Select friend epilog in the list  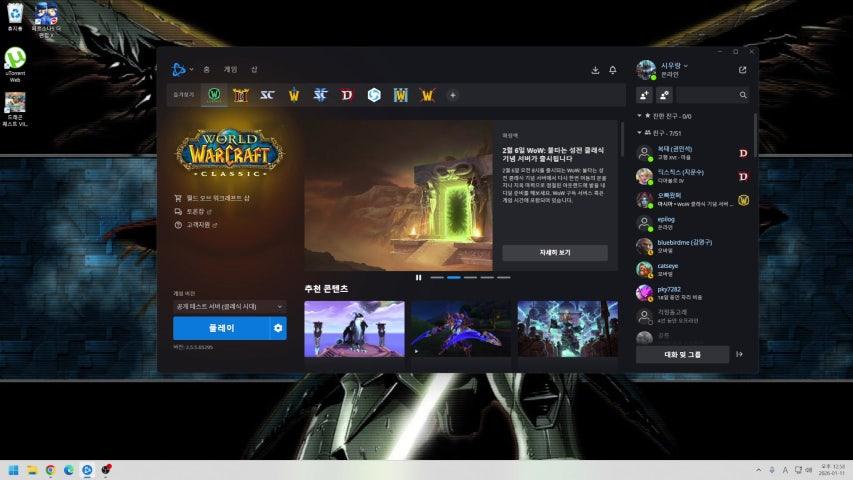coord(692,223)
